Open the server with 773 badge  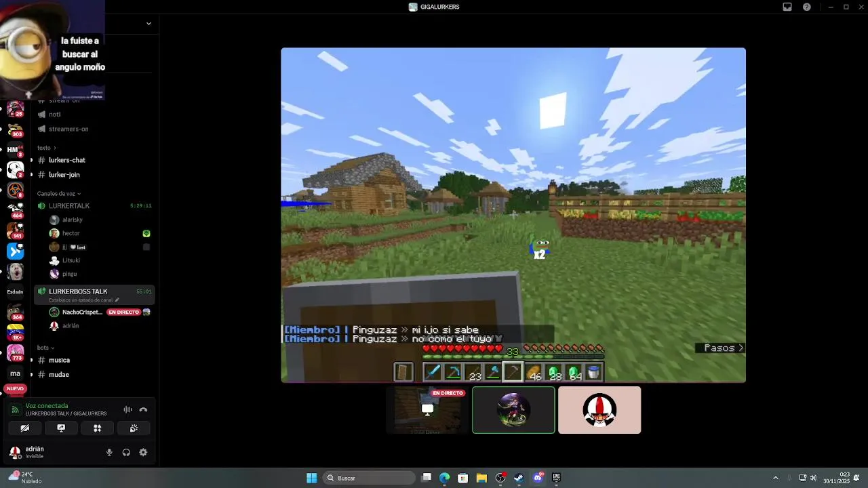click(x=15, y=353)
